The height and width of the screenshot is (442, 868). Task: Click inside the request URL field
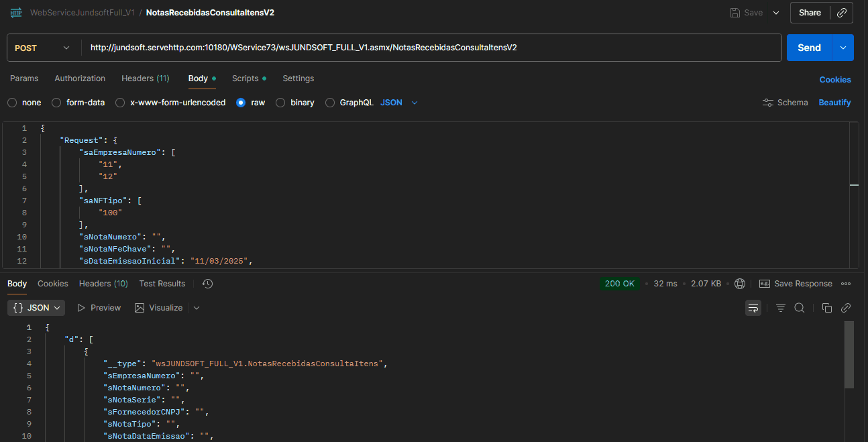pos(429,48)
